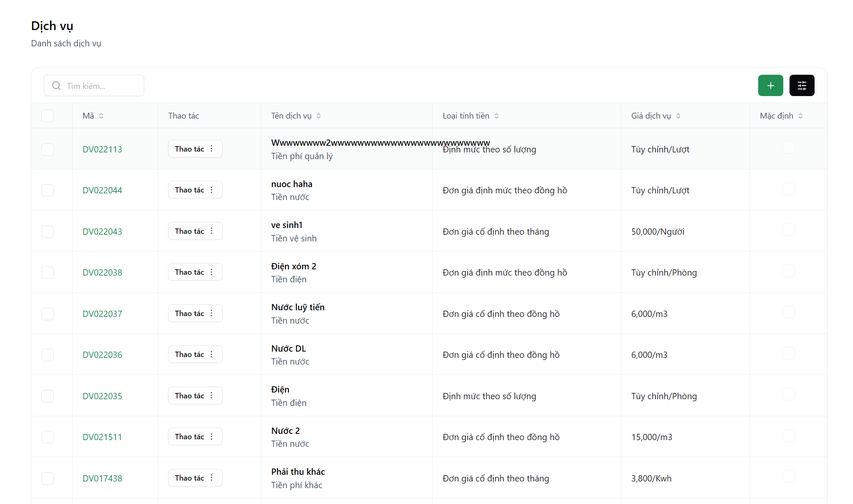The width and height of the screenshot is (853, 504).
Task: Open service code link DV021511
Action: [102, 437]
